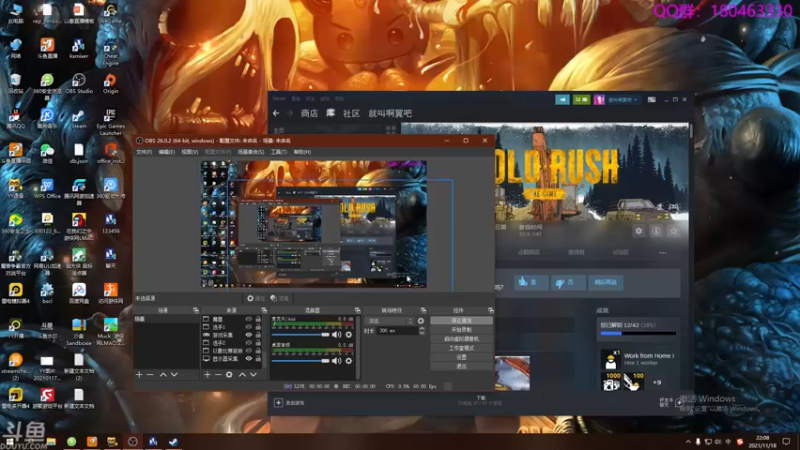The width and height of the screenshot is (800, 450).
Task: Pop out the scenes dock panel
Action: [196, 310]
